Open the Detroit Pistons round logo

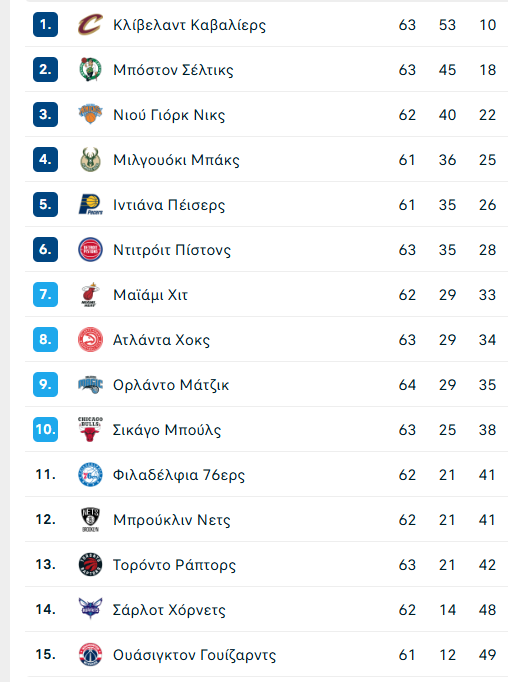(90, 250)
